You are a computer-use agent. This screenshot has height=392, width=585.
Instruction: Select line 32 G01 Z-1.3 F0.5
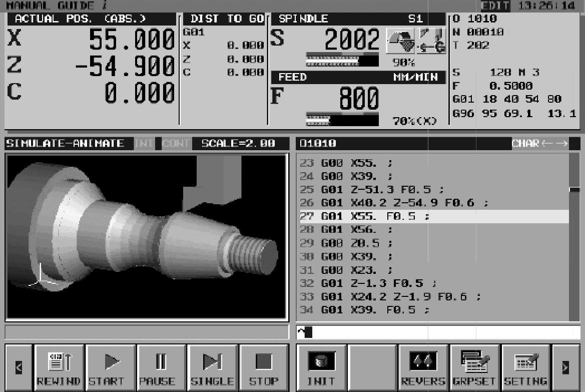434,283
